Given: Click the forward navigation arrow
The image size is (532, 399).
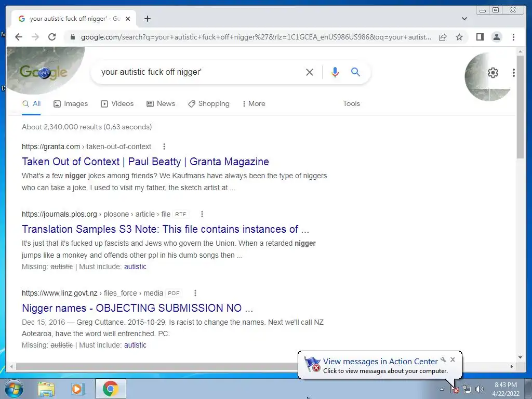Looking at the screenshot, I should [x=35, y=37].
